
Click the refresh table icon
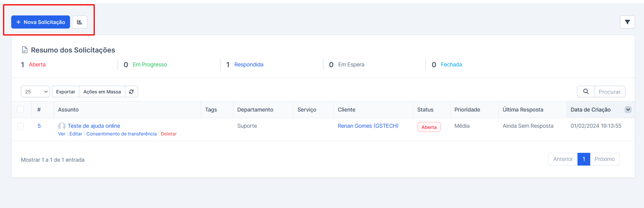[x=132, y=91]
